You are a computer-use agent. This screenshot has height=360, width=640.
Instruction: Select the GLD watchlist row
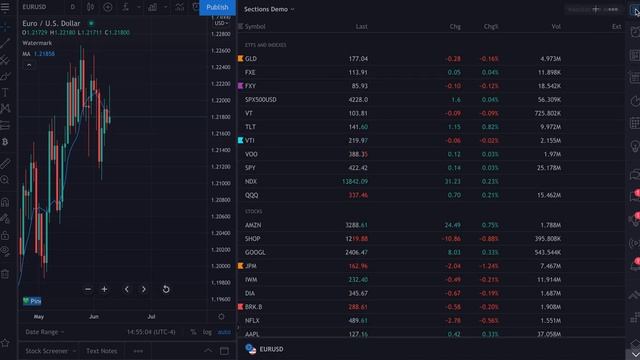pyautogui.click(x=431, y=59)
